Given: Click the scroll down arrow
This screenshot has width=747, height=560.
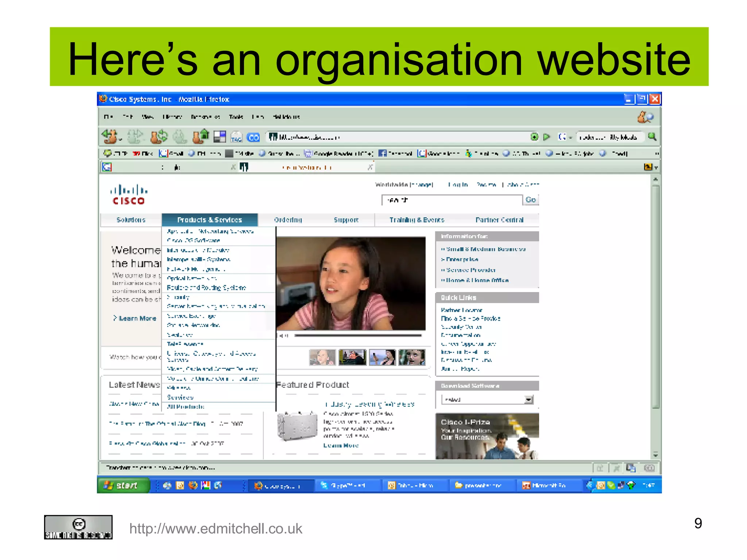Looking at the screenshot, I should (655, 455).
